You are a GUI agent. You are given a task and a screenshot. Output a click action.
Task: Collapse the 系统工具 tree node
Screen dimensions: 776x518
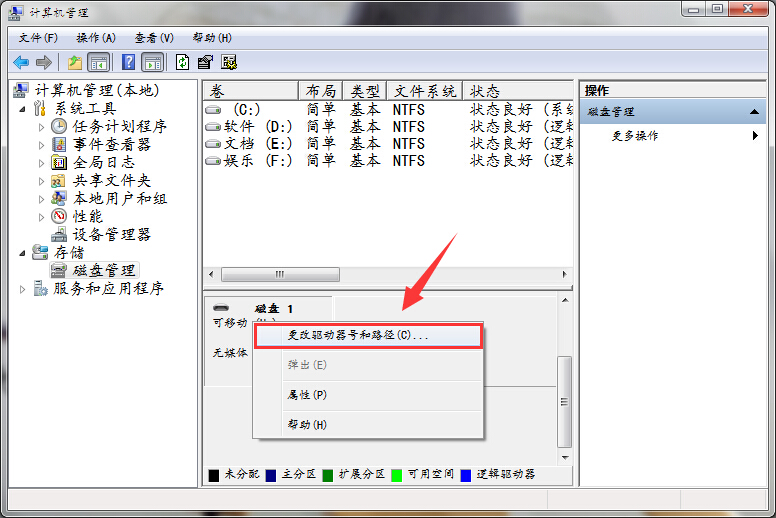click(x=24, y=109)
